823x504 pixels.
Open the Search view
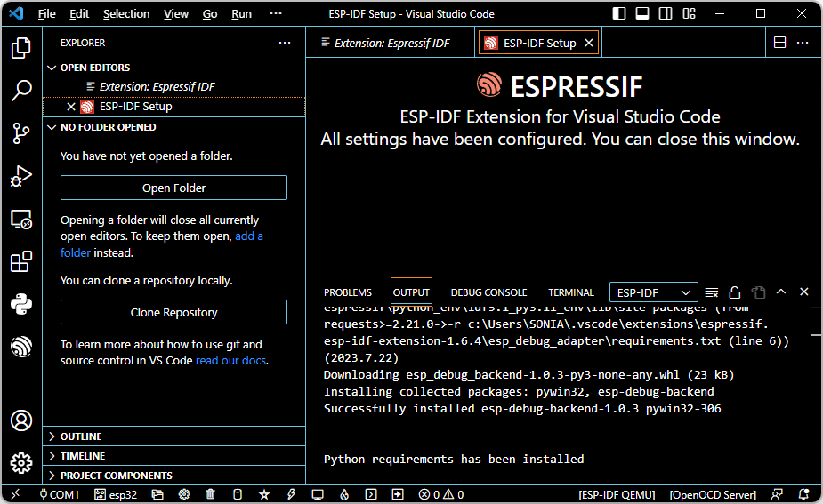[x=21, y=90]
